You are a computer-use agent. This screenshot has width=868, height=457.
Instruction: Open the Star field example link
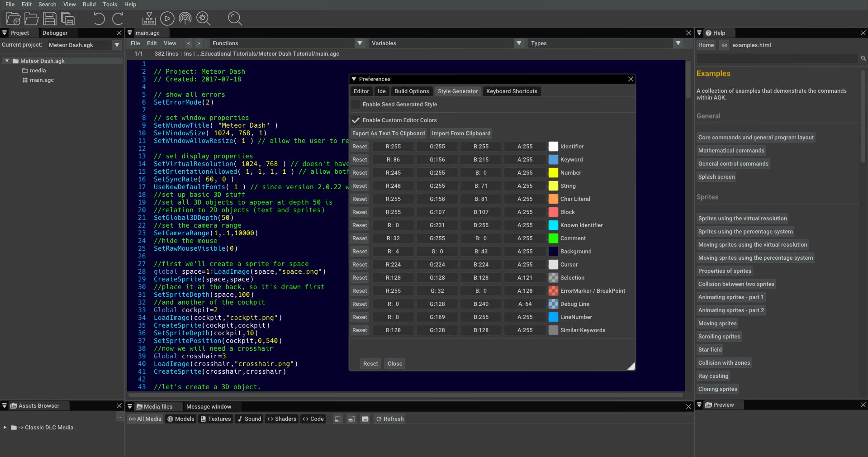pyautogui.click(x=710, y=350)
